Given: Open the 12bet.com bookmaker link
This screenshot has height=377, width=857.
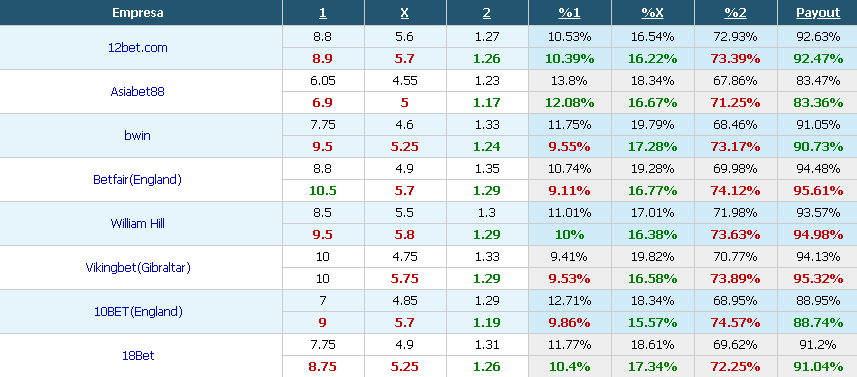Looking at the screenshot, I should 138,48.
